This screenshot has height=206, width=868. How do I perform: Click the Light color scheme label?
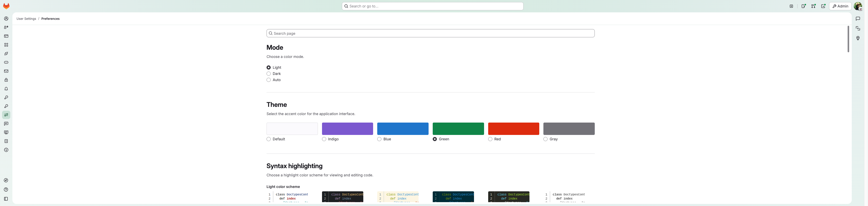click(x=283, y=187)
